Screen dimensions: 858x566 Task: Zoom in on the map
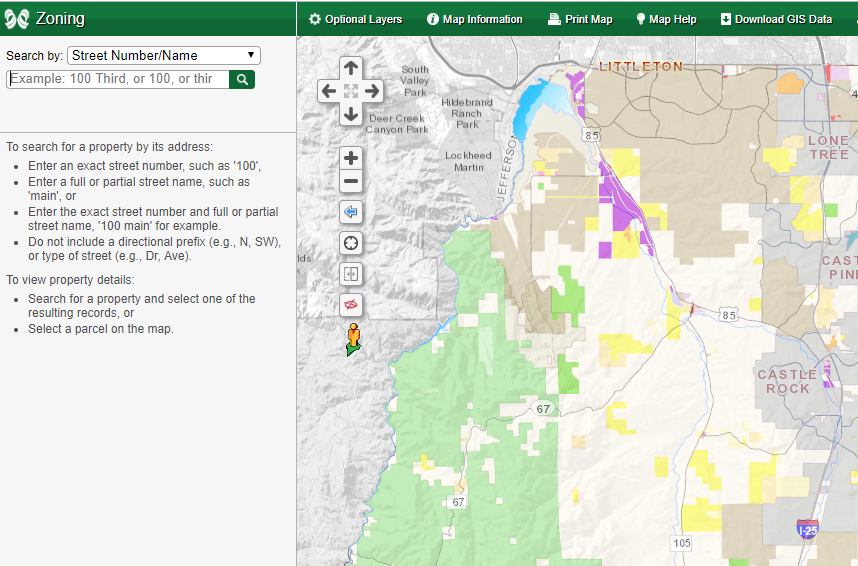(350, 158)
